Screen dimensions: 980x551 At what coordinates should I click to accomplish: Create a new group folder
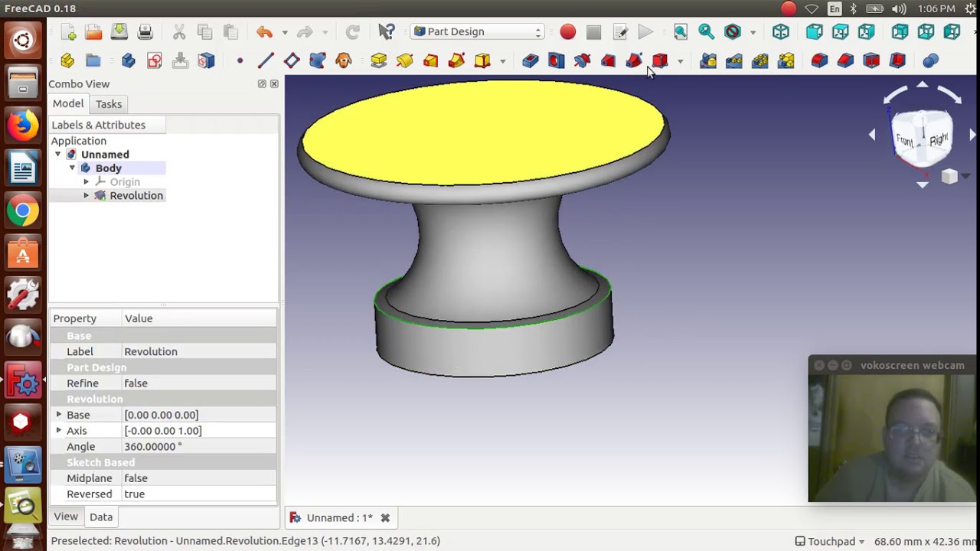coord(93,60)
